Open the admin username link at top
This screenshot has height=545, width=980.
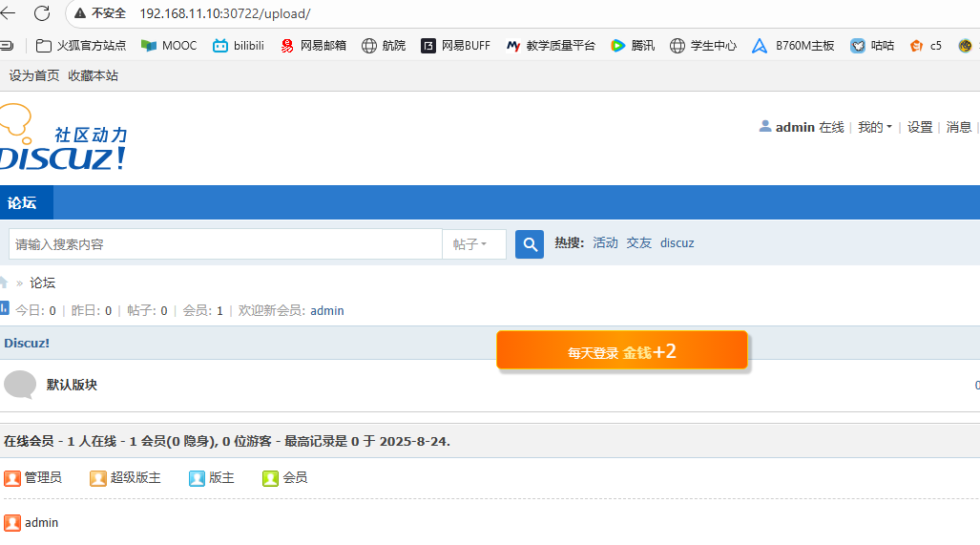[x=795, y=127]
